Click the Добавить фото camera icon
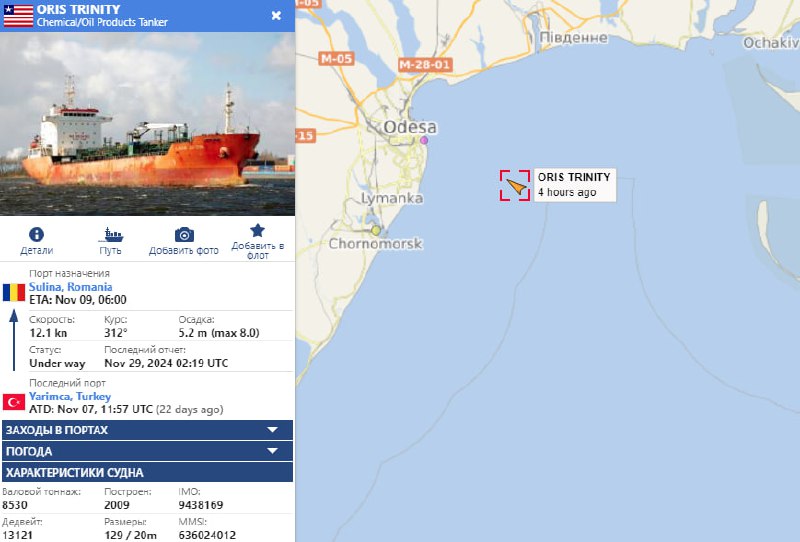 point(184,235)
